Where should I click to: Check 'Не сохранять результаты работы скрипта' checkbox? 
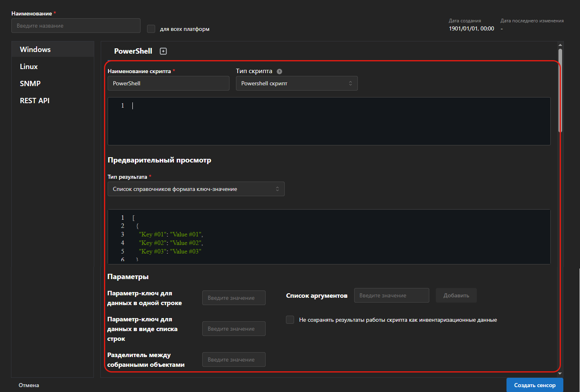(x=290, y=320)
